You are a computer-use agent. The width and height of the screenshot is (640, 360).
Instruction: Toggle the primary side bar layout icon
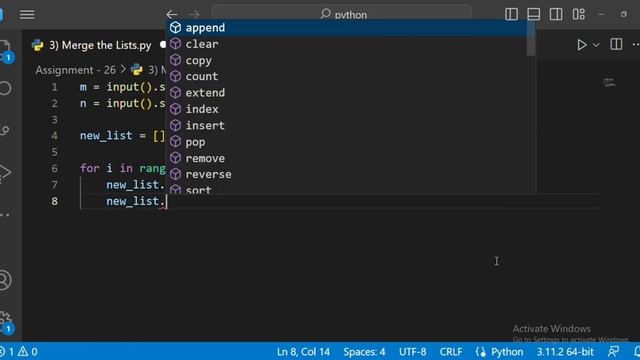pos(511,14)
